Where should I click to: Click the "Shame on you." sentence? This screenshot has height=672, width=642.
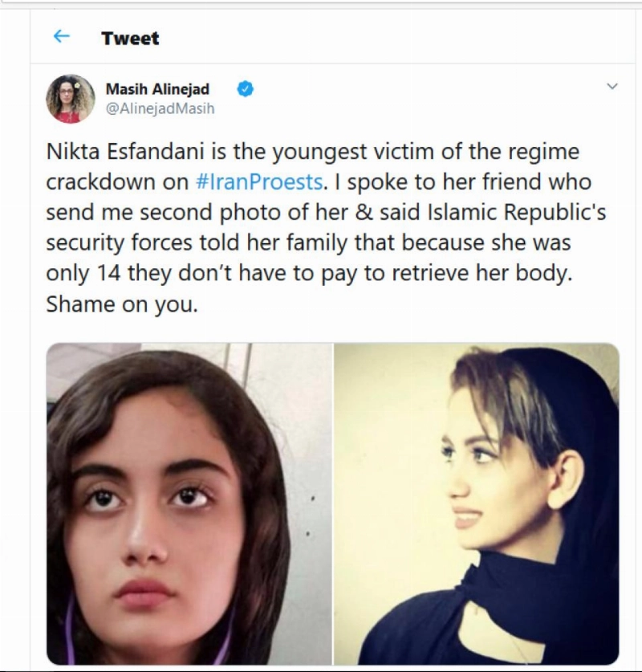pyautogui.click(x=122, y=304)
